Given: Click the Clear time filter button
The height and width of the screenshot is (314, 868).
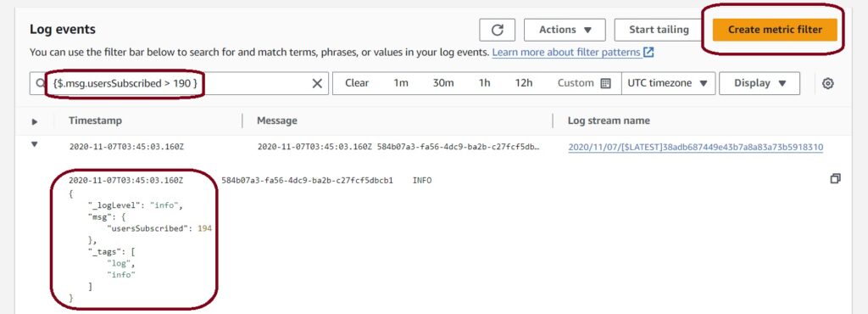Looking at the screenshot, I should click(x=357, y=83).
